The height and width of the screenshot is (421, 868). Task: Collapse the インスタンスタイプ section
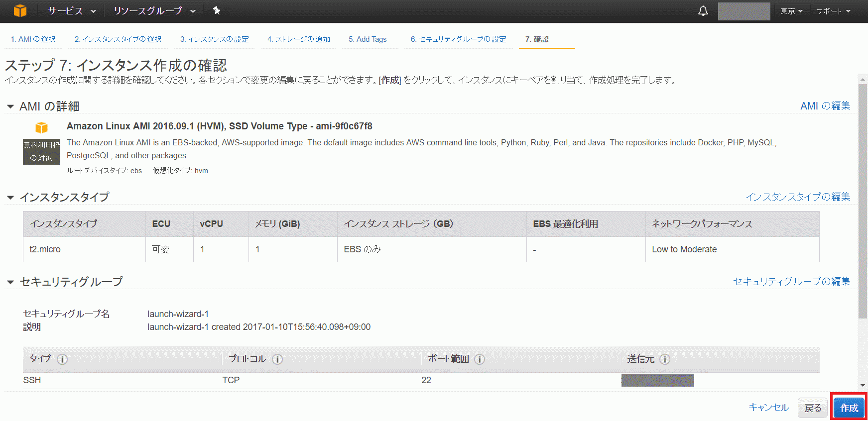point(10,198)
